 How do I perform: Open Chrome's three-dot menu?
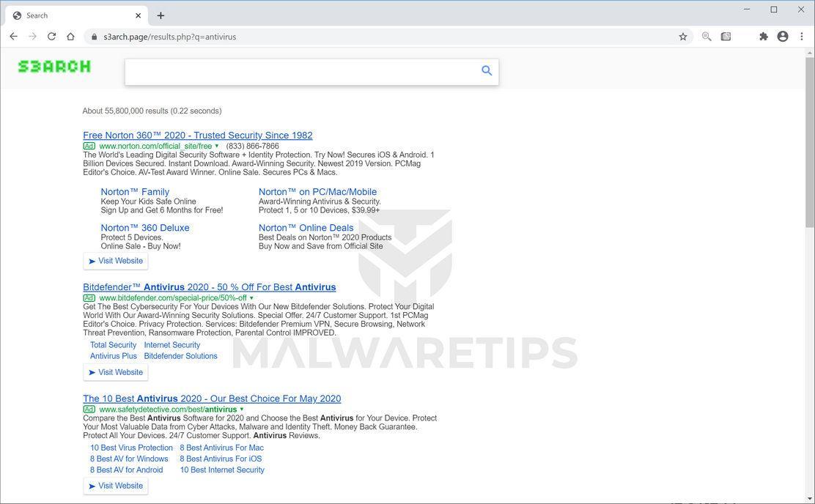pos(802,37)
